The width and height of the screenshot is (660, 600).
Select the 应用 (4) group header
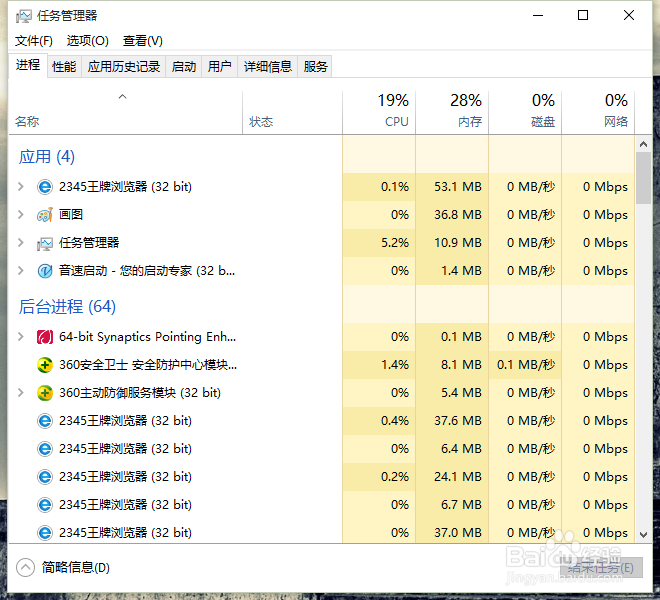click(x=47, y=157)
